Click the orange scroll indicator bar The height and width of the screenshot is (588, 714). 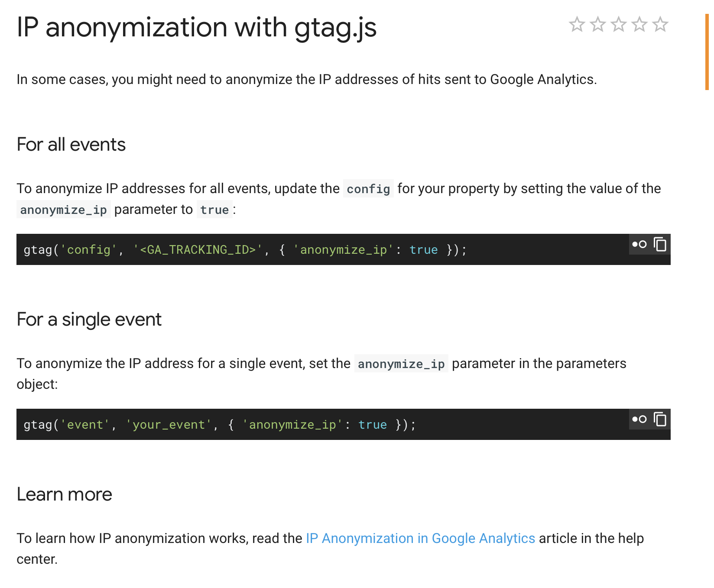point(707,52)
